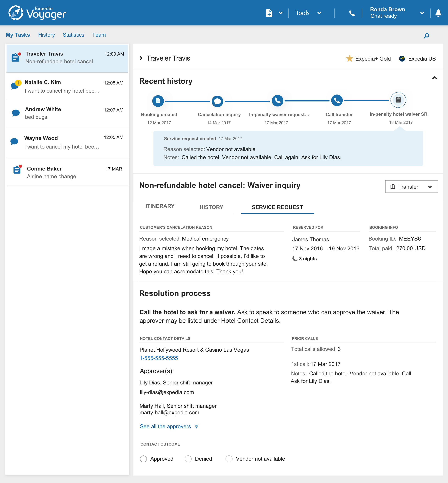
Task: Click the search magnifier icon
Action: [x=426, y=36]
